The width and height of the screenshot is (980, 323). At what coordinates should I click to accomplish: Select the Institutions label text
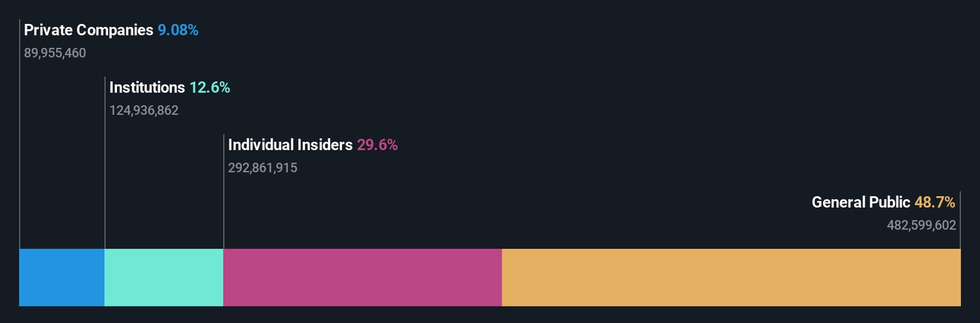point(147,88)
